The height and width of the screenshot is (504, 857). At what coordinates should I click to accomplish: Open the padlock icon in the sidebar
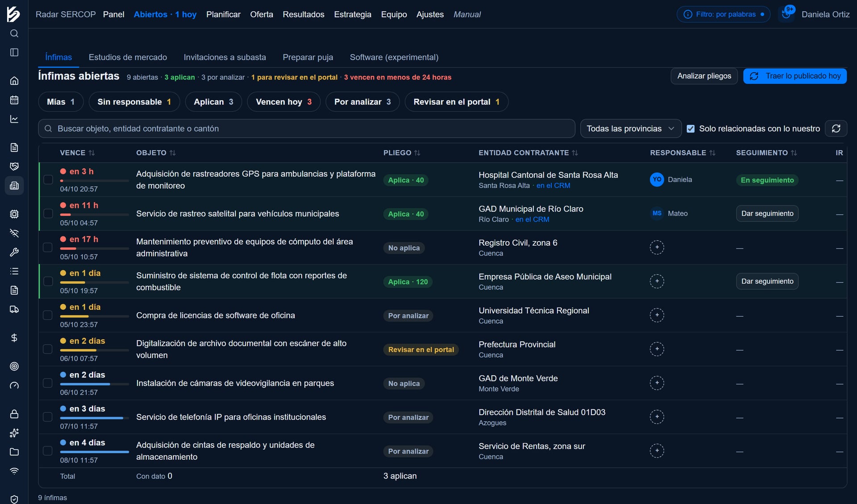[x=14, y=414]
